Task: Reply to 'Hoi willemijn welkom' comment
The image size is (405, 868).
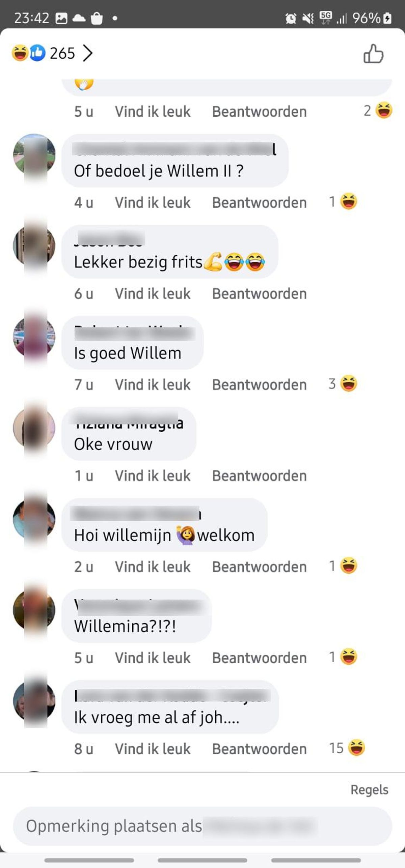Action: click(259, 567)
